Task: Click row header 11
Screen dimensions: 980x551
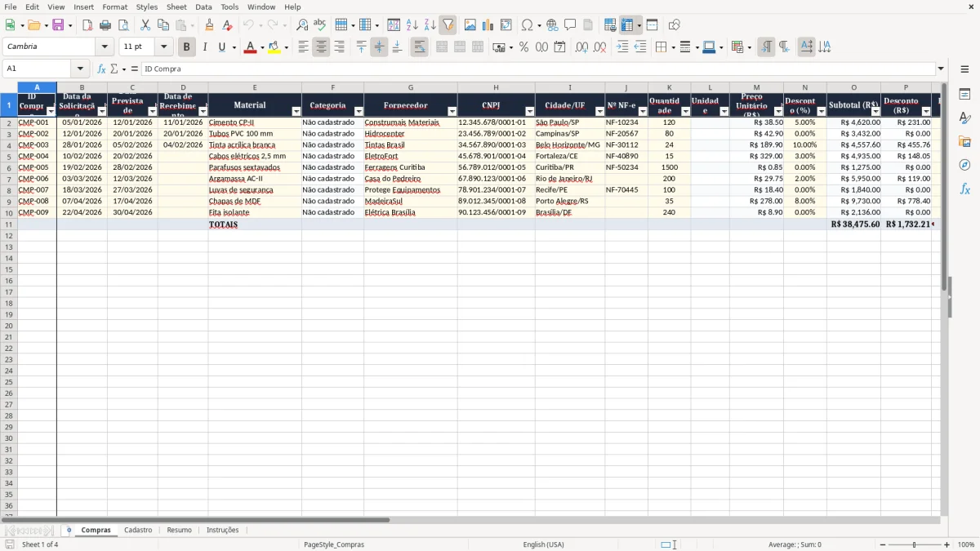Action: [x=9, y=224]
